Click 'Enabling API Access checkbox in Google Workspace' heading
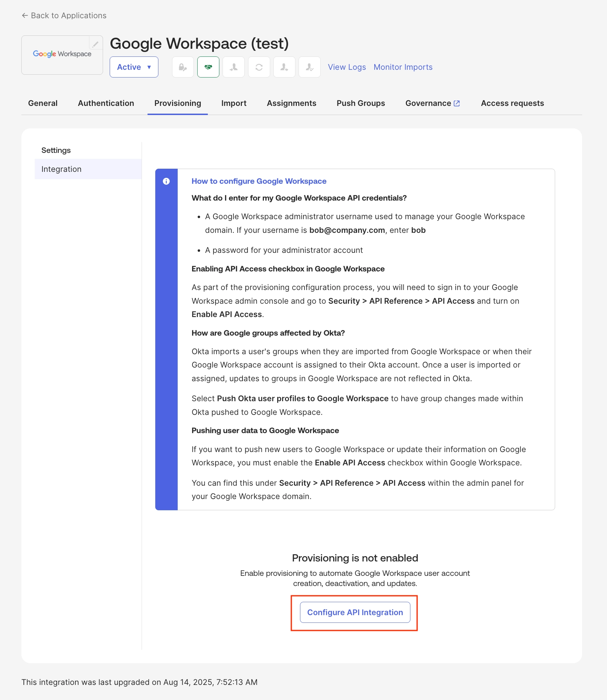The image size is (607, 700). [288, 269]
